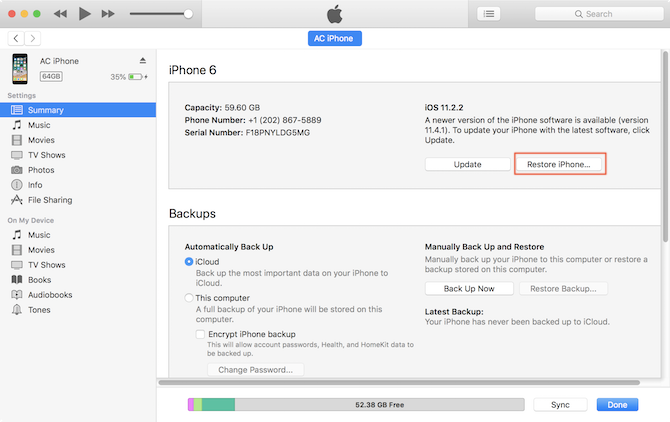Screen dimensions: 670x422
Task: Click the Search field
Action: point(599,14)
